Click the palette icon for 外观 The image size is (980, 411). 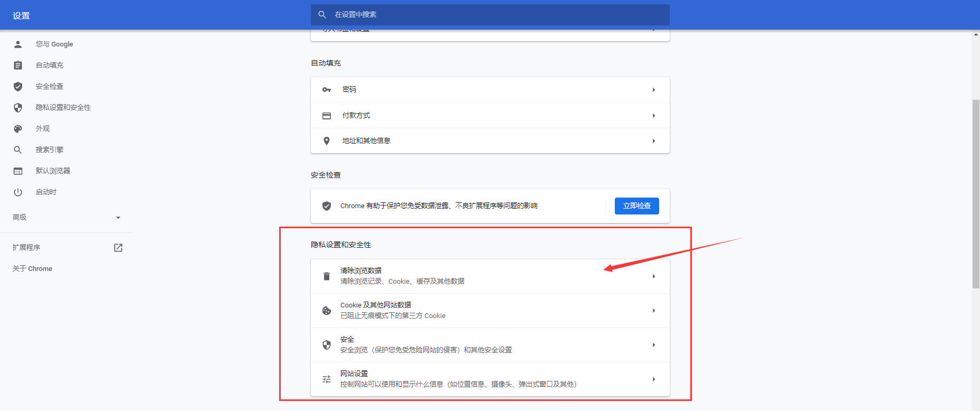click(x=18, y=129)
